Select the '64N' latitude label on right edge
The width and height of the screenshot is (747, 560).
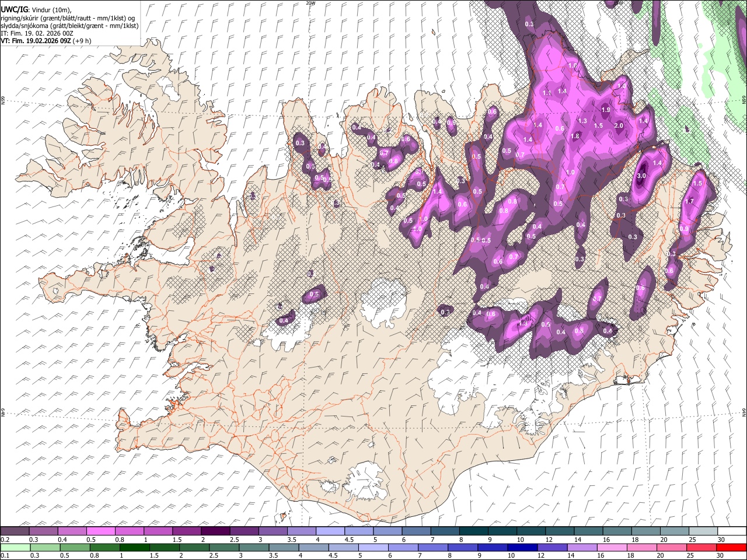point(744,412)
